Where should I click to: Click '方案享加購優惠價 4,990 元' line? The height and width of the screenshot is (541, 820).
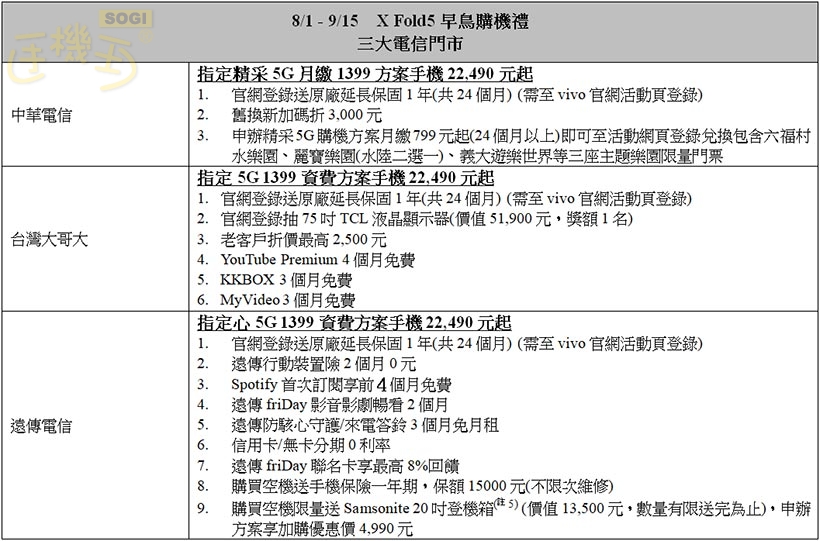click(x=322, y=529)
